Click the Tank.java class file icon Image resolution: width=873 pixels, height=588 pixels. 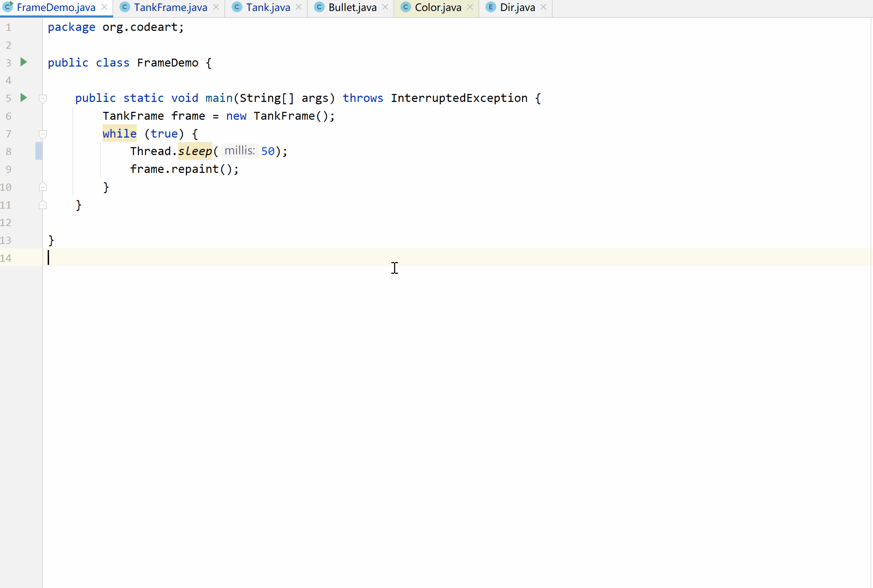[237, 7]
